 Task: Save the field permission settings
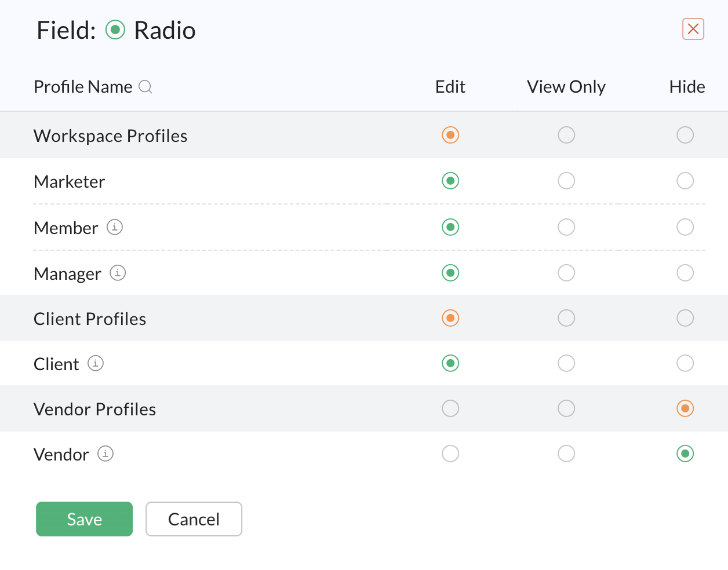pos(85,519)
